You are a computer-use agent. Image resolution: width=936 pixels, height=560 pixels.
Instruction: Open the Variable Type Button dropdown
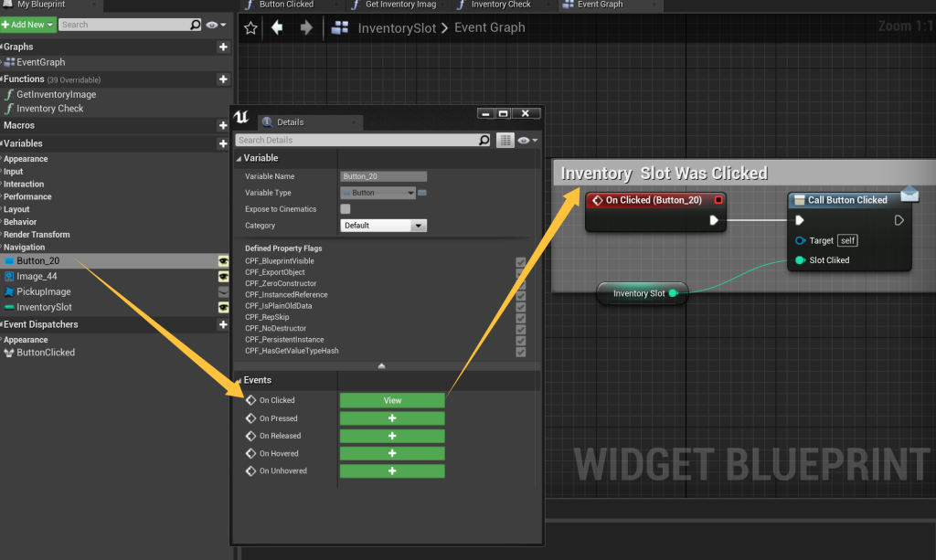coord(378,193)
